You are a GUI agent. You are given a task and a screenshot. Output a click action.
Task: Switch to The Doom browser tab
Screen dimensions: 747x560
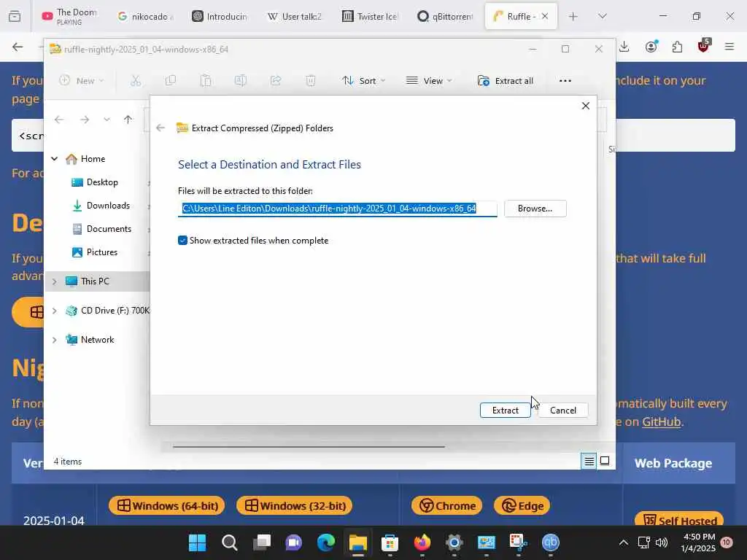click(x=71, y=16)
